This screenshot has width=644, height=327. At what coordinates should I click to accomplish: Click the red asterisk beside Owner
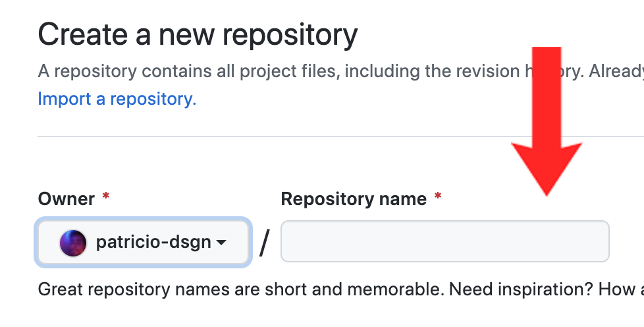coord(106,198)
